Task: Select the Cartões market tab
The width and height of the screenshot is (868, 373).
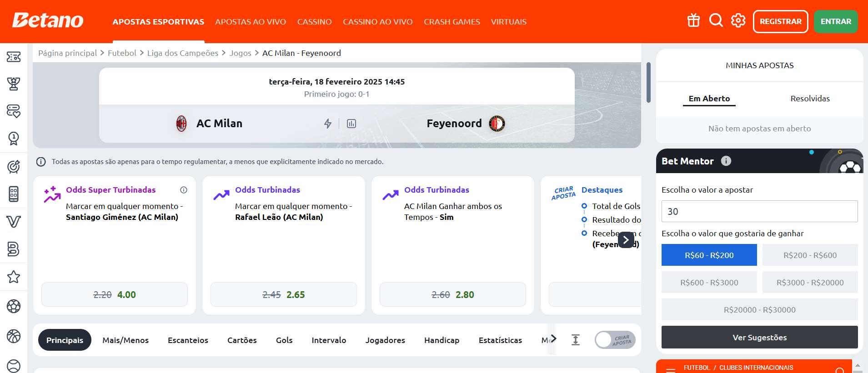Action: coord(242,340)
